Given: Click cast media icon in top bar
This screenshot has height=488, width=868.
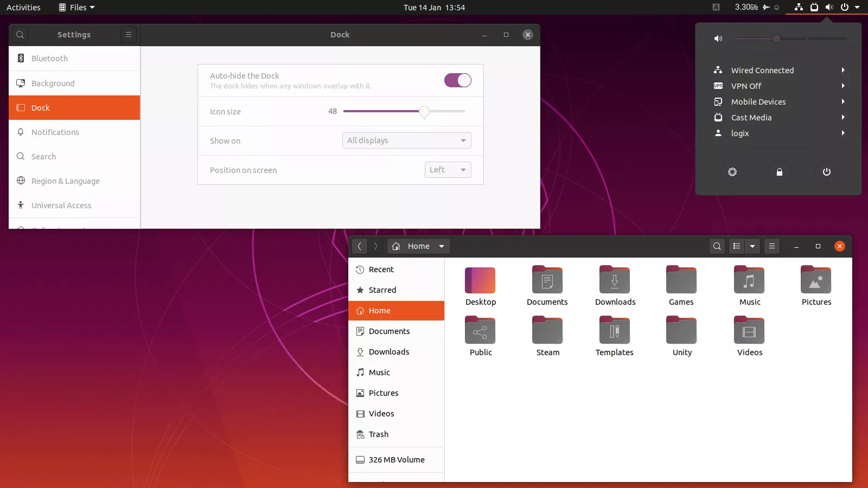Looking at the screenshot, I should point(814,7).
